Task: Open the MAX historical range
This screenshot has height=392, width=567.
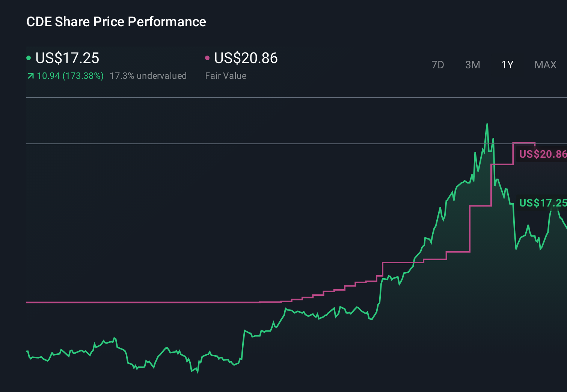Action: click(x=545, y=65)
